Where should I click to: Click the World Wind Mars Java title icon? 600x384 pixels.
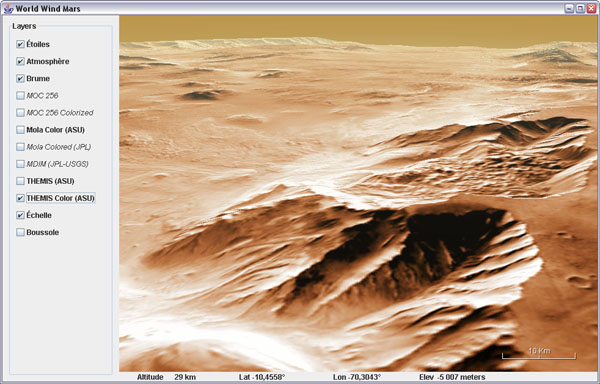[x=8, y=8]
